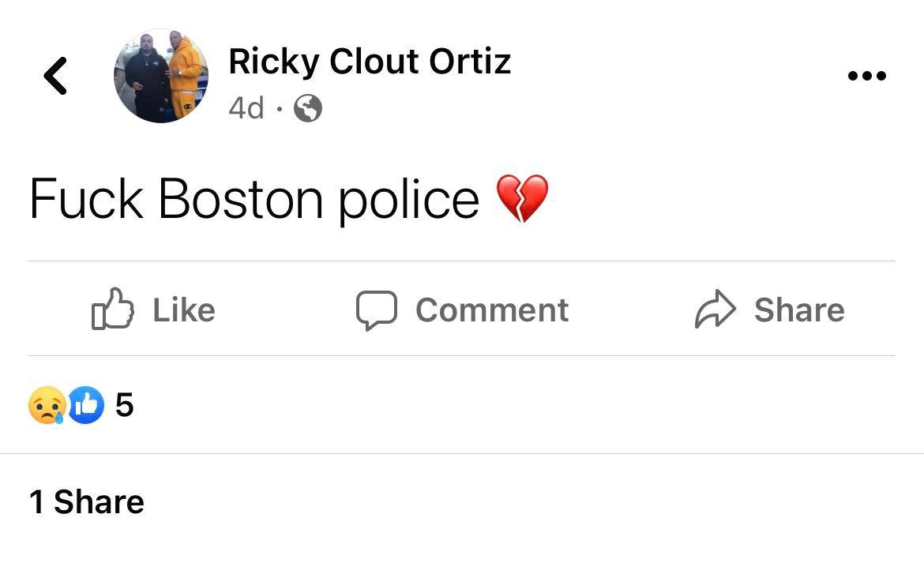924x578 pixels.
Task: Toggle Like via the Like label
Action: 183,310
